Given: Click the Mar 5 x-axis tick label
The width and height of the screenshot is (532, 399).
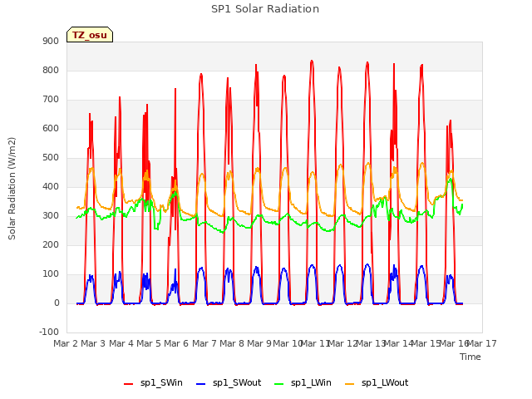Looking at the screenshot, I should coord(149,343).
